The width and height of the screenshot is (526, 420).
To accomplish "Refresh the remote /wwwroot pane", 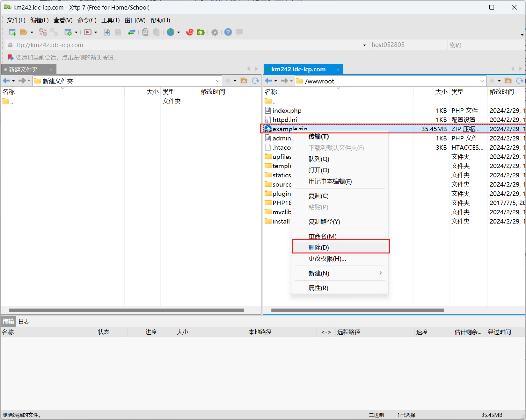I will 520,81.
